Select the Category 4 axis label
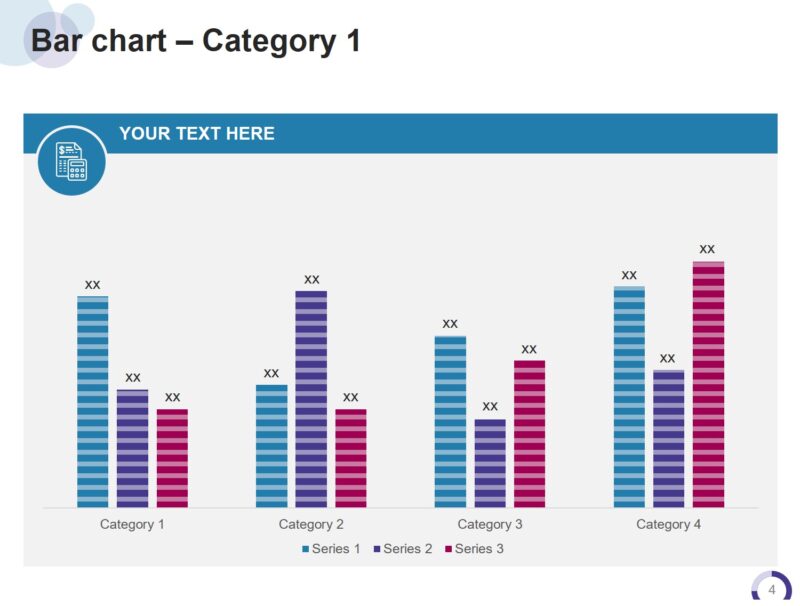 (x=669, y=524)
